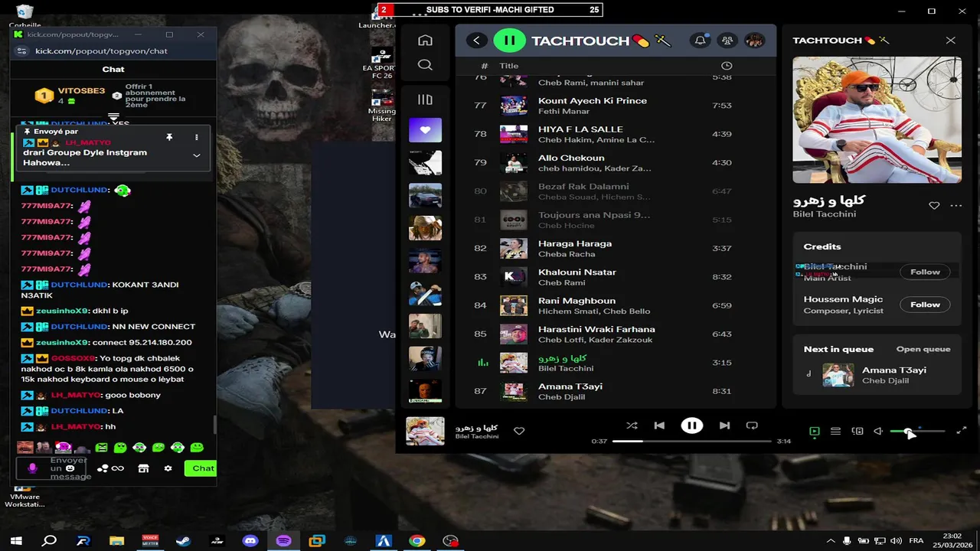Pause the playlist with green header button
The image size is (980, 551).
pyautogui.click(x=509, y=41)
